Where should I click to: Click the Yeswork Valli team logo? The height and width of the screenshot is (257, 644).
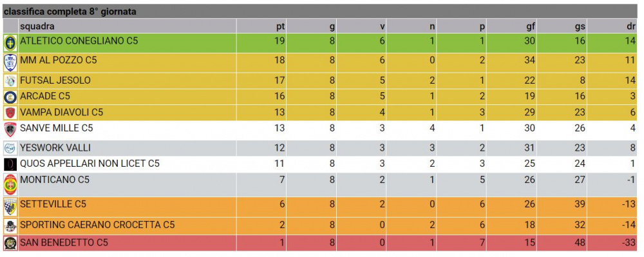point(10,148)
